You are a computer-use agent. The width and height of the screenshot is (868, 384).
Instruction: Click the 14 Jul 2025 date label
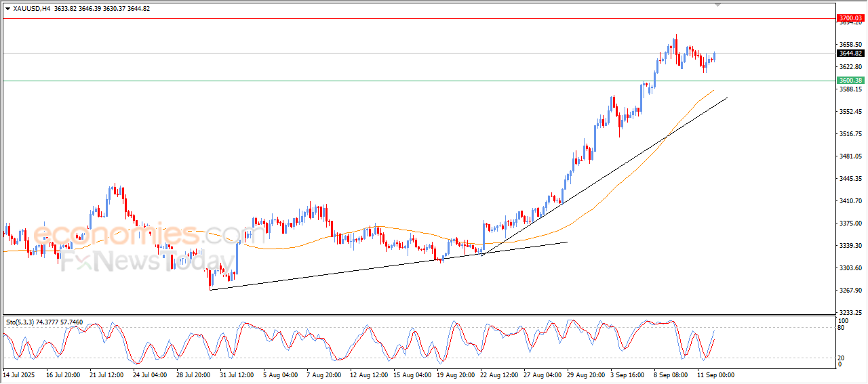point(18,375)
